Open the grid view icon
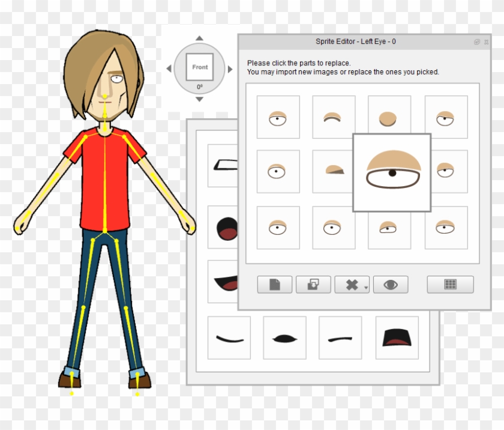Image resolution: width=504 pixels, height=430 pixels. click(449, 284)
